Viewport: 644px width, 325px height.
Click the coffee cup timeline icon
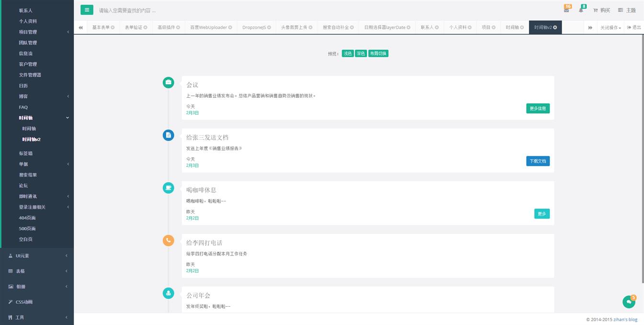(x=168, y=188)
